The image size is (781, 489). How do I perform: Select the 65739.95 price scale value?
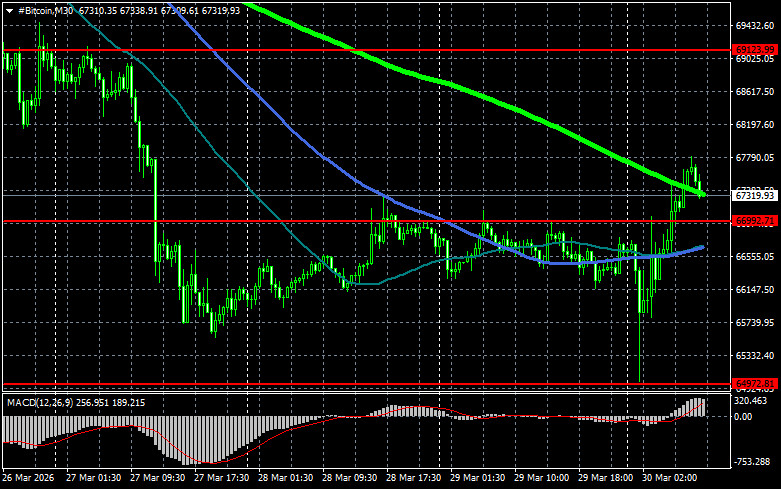click(755, 323)
